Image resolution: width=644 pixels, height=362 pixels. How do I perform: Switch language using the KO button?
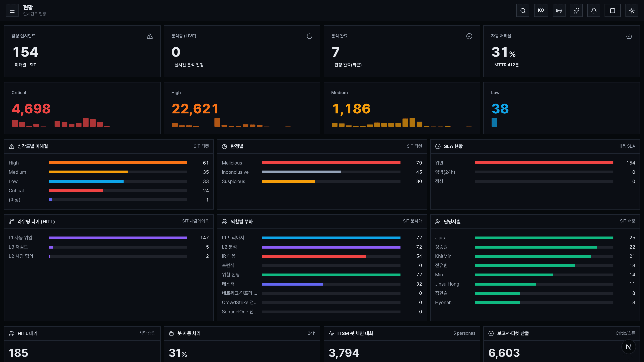pyautogui.click(x=541, y=10)
